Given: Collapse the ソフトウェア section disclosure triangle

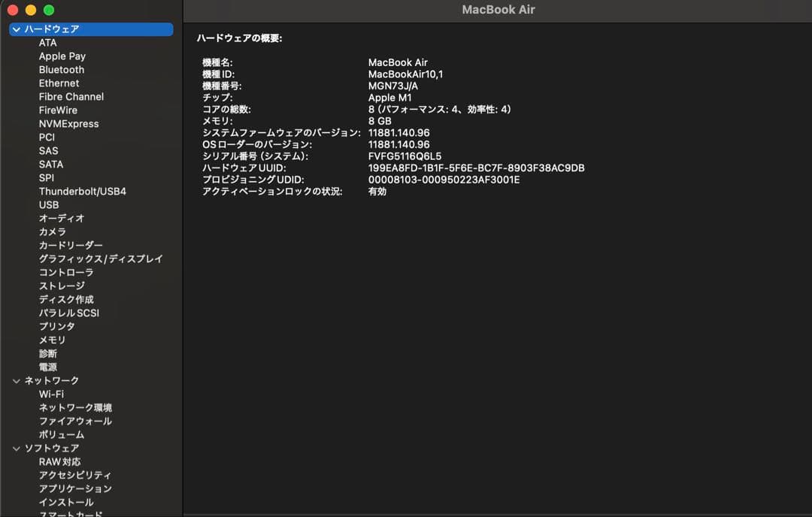Looking at the screenshot, I should pos(17,448).
